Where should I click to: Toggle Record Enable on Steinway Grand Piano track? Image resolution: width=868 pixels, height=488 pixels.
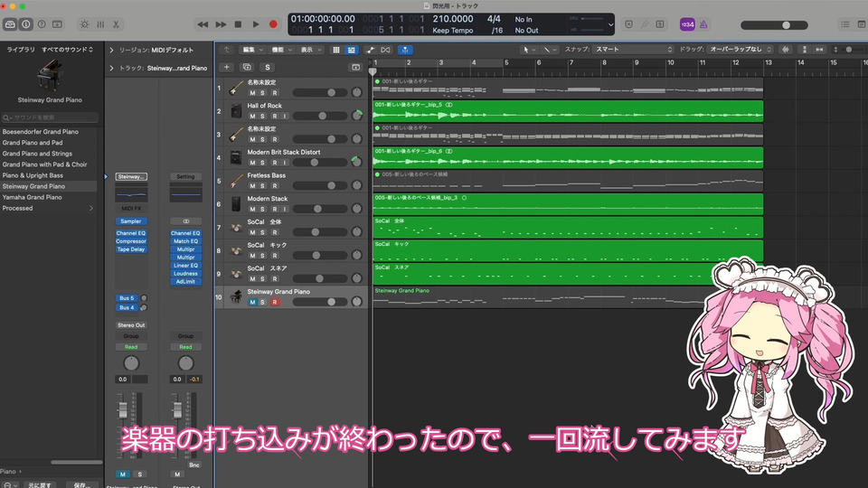[275, 302]
